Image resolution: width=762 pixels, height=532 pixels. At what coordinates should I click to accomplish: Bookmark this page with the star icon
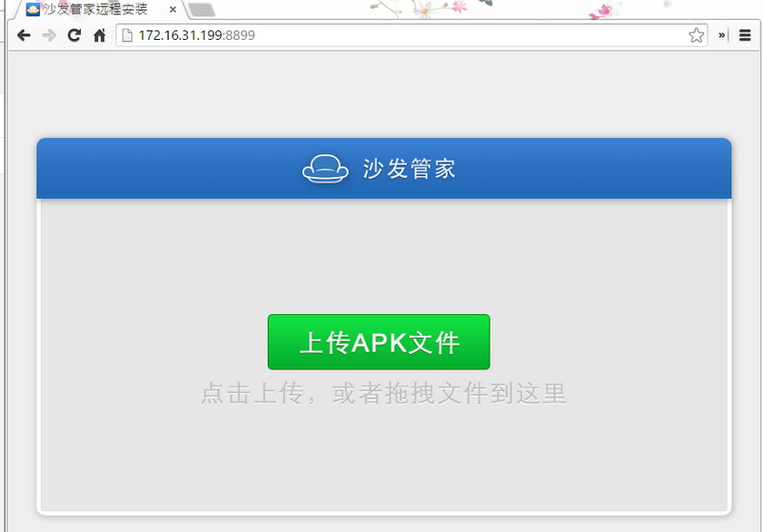(x=696, y=35)
